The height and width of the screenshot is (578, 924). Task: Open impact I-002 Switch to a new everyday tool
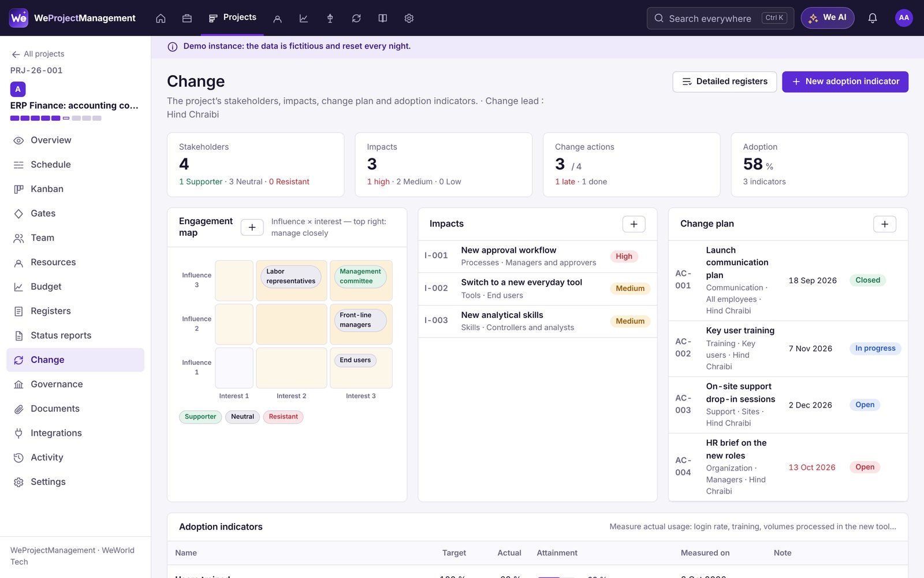click(x=537, y=288)
